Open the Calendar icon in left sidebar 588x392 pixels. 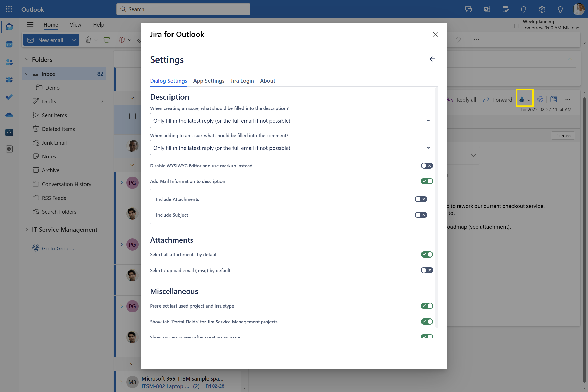click(x=9, y=44)
